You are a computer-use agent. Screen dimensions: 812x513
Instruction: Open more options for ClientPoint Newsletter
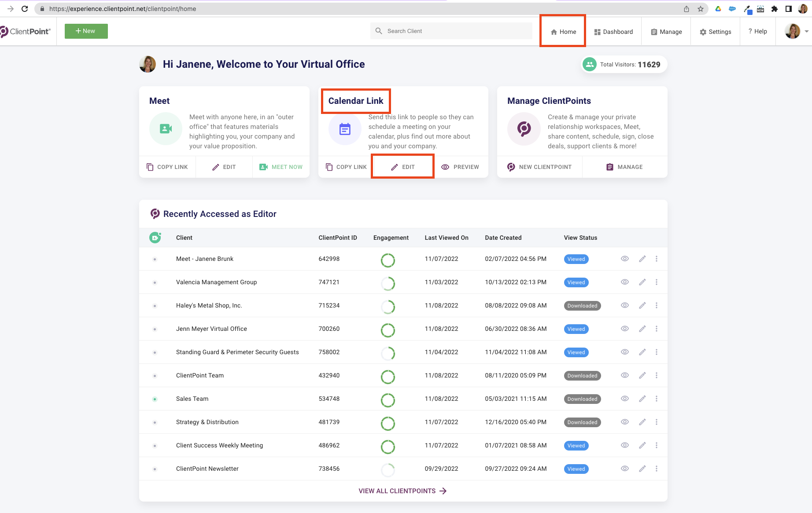657,469
